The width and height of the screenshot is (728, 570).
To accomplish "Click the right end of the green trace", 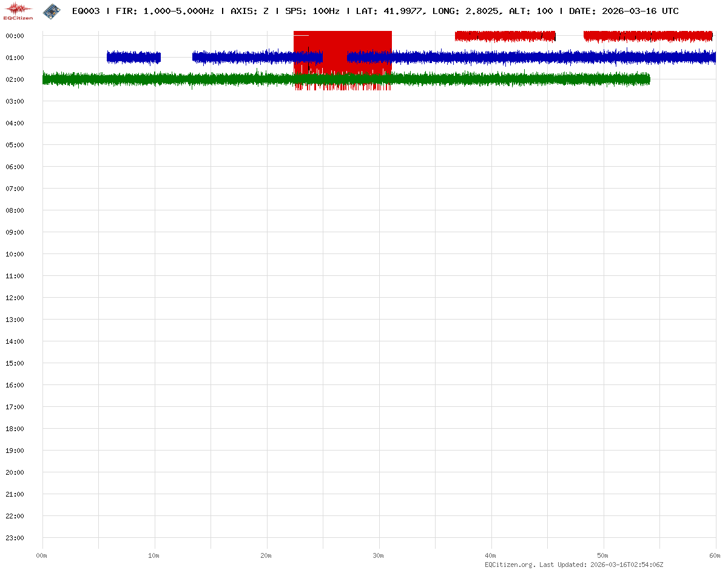I will 647,79.
